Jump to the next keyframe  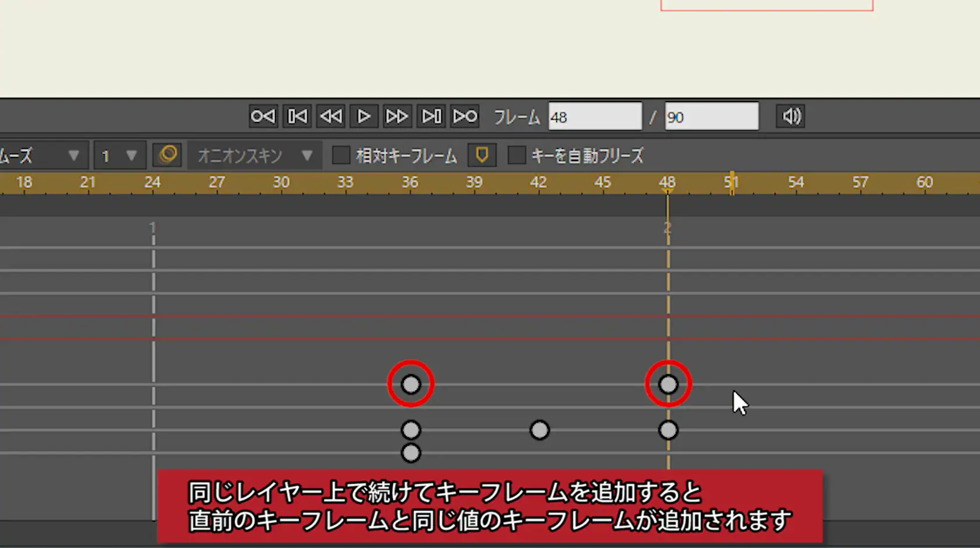tap(464, 116)
